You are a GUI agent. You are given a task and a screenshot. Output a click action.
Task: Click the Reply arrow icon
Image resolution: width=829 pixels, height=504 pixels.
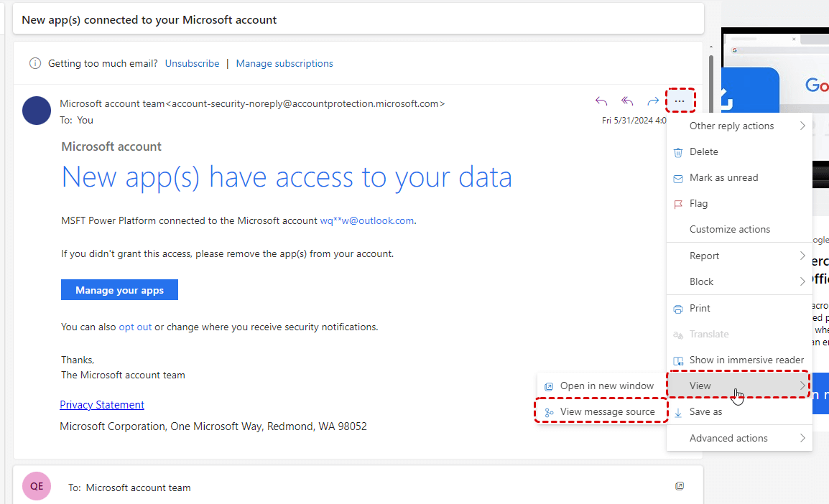(x=601, y=101)
